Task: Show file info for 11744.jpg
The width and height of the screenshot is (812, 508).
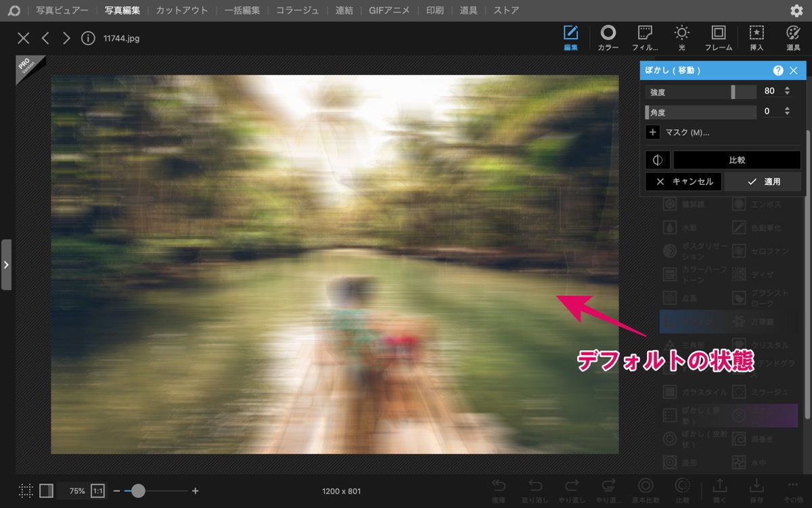Action: (x=88, y=38)
